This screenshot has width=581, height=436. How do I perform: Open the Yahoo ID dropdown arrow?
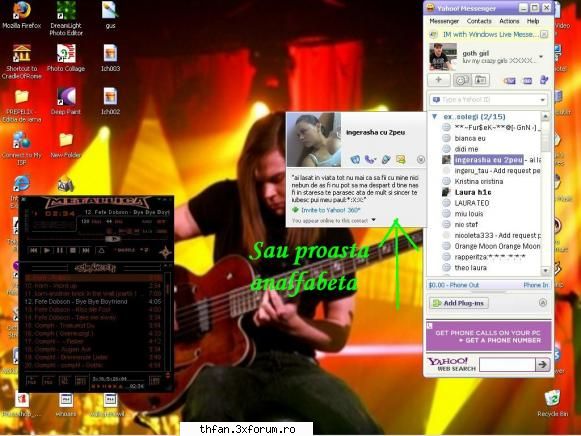[x=542, y=100]
